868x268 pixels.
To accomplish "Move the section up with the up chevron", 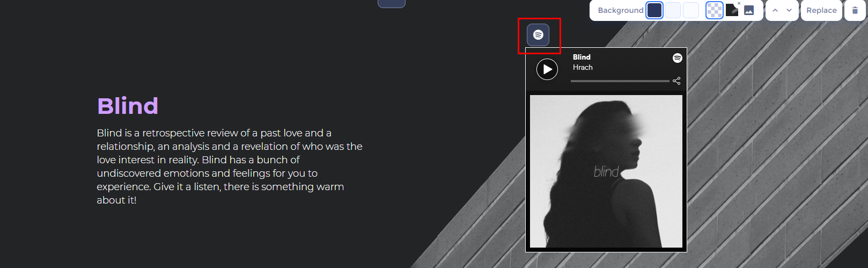I will (775, 10).
